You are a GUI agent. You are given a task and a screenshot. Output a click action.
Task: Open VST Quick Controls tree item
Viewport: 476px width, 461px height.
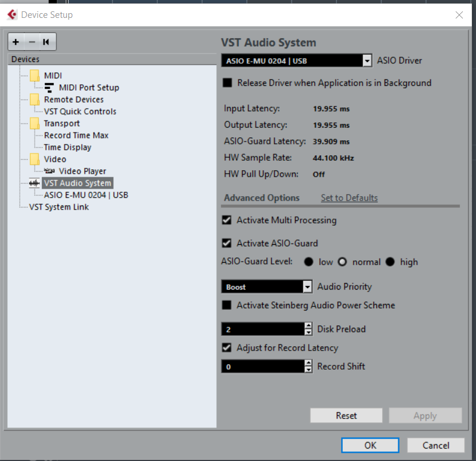tap(80, 112)
